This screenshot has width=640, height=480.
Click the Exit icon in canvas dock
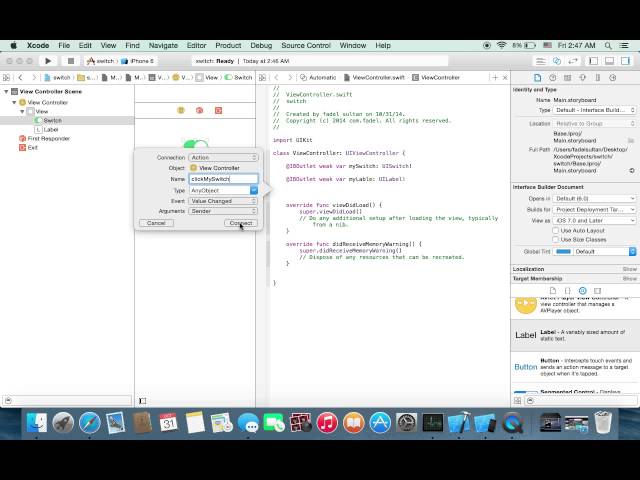pos(218,110)
